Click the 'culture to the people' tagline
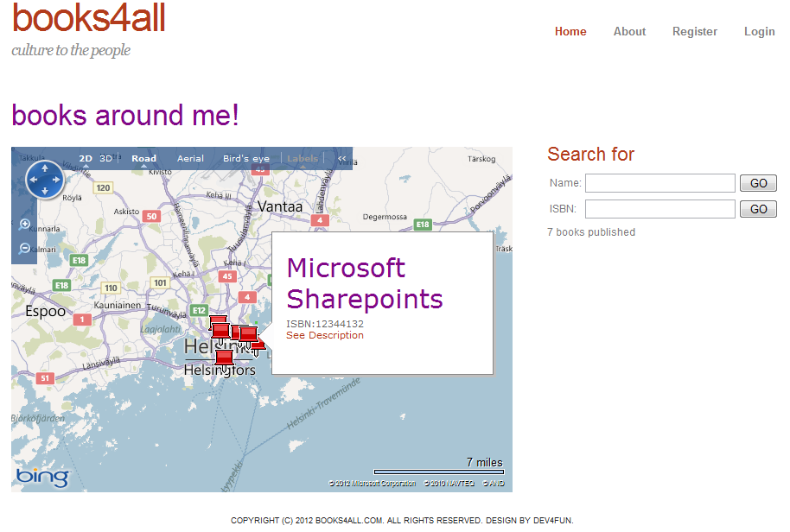The width and height of the screenshot is (790, 532). tap(71, 50)
